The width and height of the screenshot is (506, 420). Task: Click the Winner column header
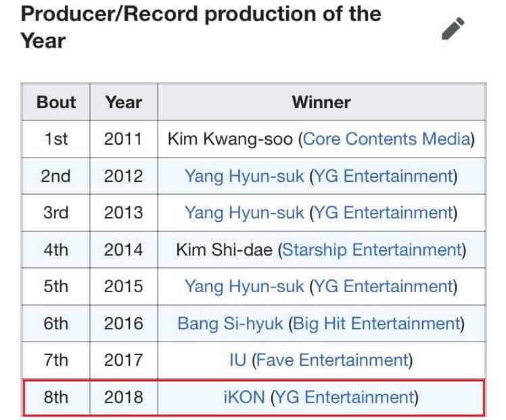[x=321, y=102]
